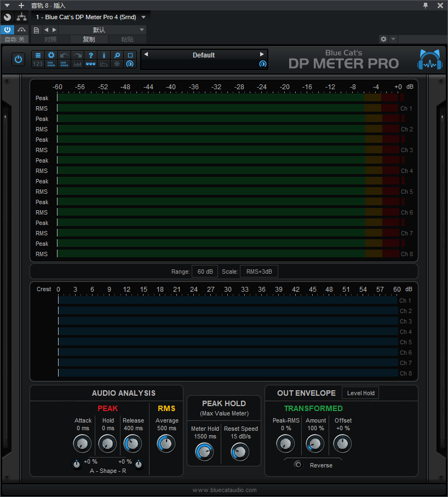Click the Peak Attack knob

click(x=83, y=443)
